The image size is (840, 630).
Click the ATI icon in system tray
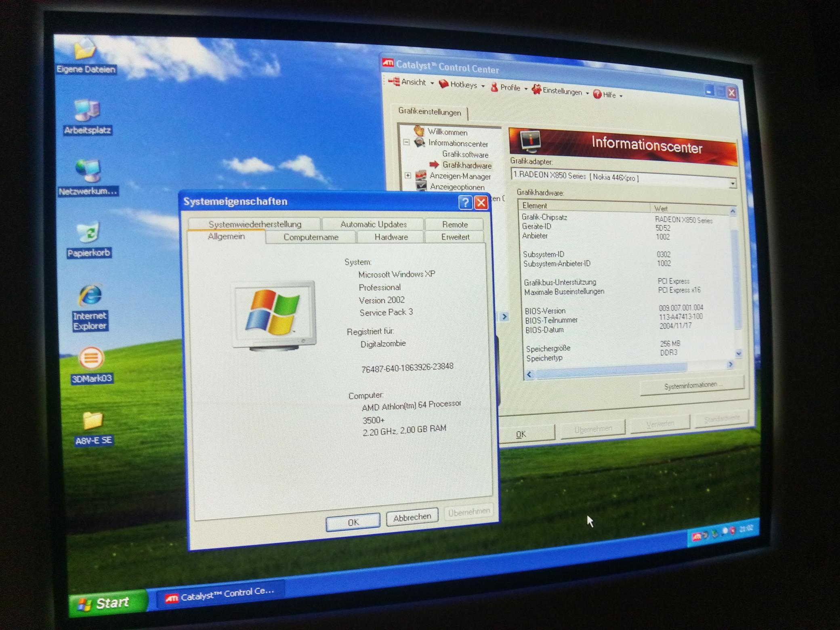point(696,537)
